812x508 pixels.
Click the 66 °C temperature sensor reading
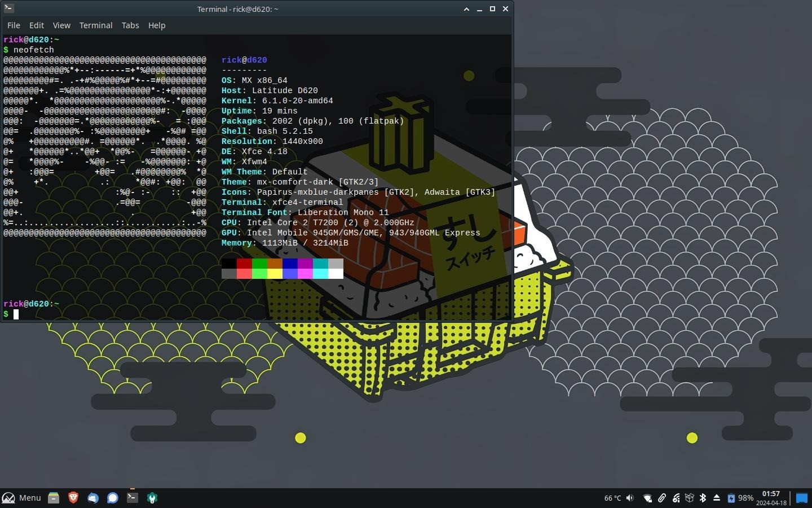(612, 498)
